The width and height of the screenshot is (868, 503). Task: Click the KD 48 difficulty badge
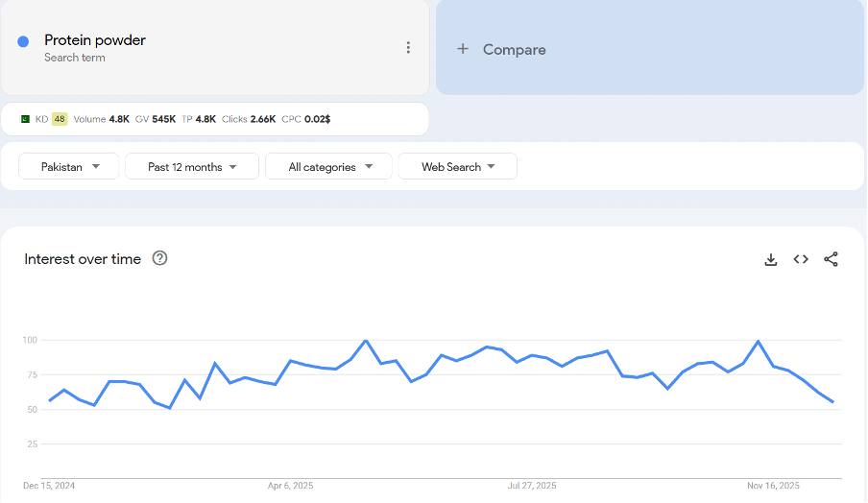[60, 119]
